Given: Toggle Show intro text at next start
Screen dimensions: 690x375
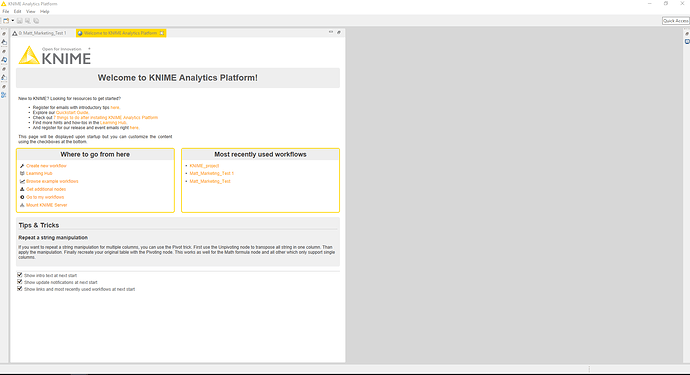Looking at the screenshot, I should tap(19, 275).
